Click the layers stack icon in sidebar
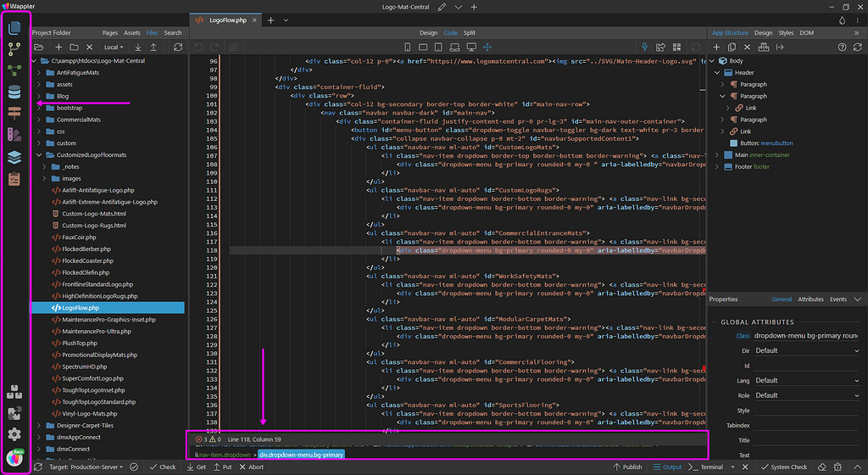The image size is (868, 475). (14, 157)
